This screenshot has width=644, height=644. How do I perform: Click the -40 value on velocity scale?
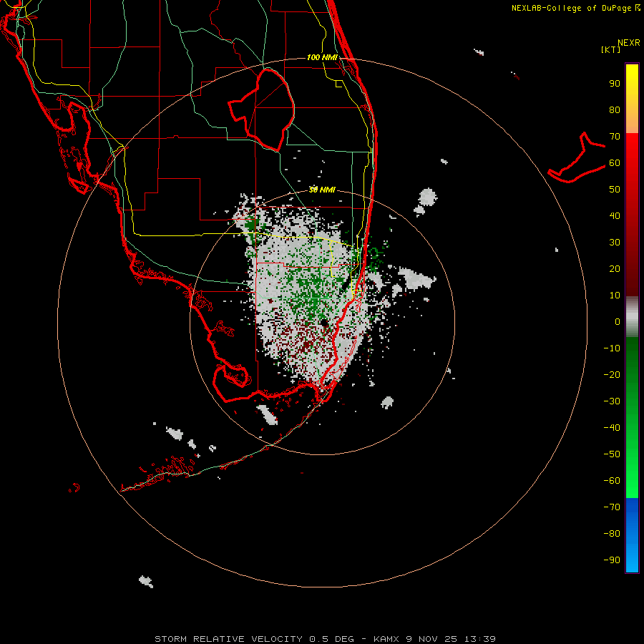[612, 428]
